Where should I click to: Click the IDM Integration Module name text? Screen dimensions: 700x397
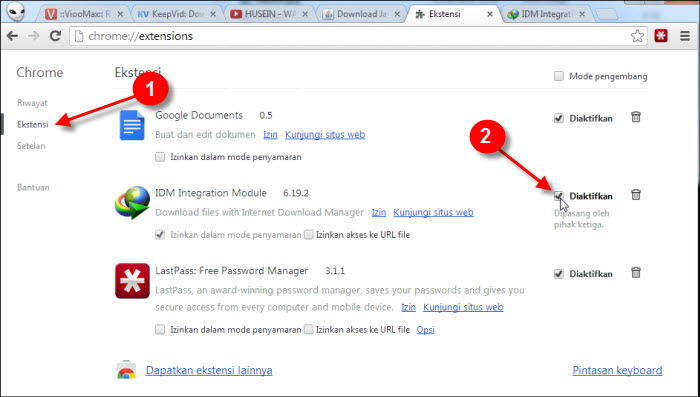click(x=211, y=193)
